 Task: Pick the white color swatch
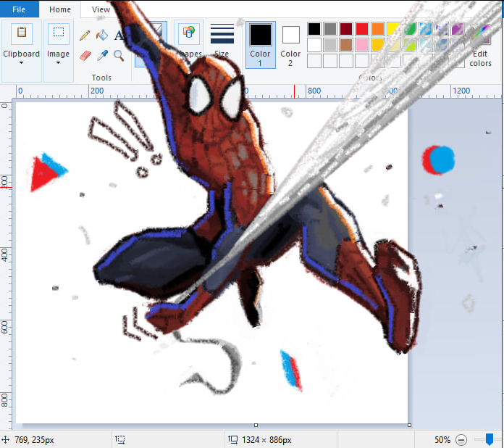pos(314,45)
